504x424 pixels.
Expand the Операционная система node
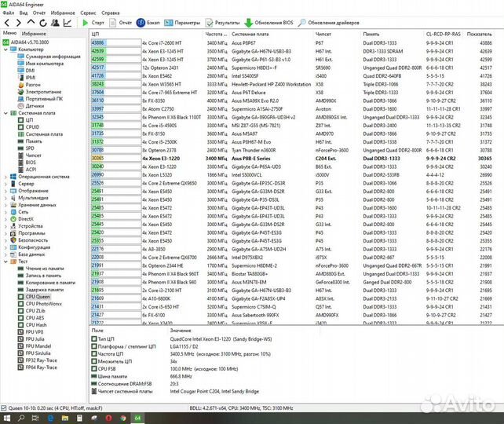pyautogui.click(x=5, y=177)
